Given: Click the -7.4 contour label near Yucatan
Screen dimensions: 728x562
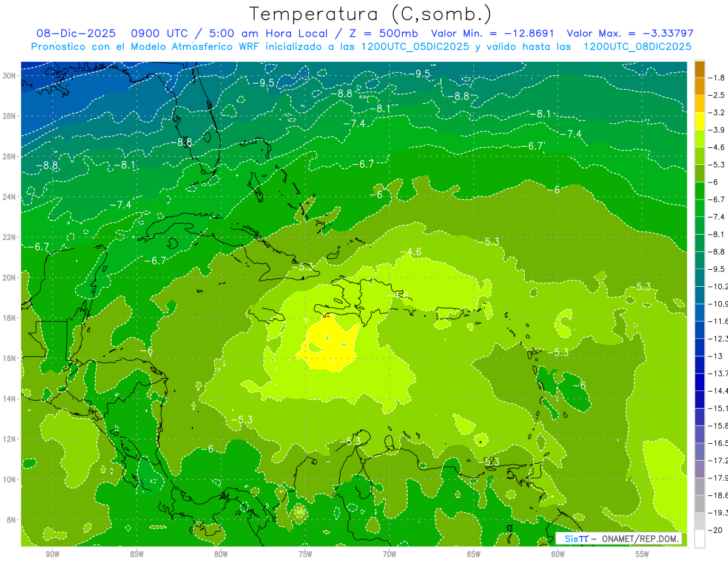Looking at the screenshot, I should 120,205.
